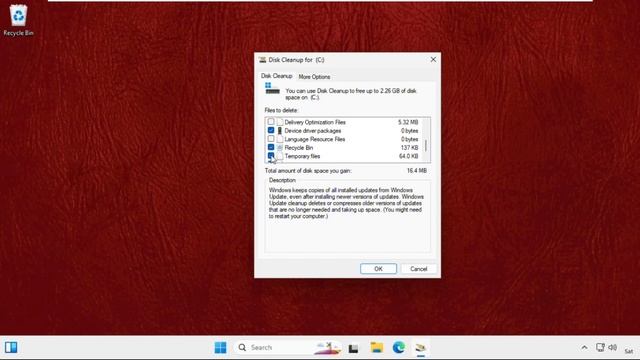The width and height of the screenshot is (640, 360).
Task: Click the Disk Cleanup title bar icon
Action: [x=262, y=60]
